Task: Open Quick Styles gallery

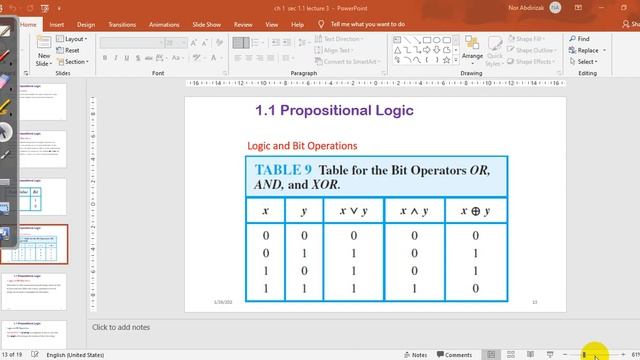Action: pos(495,51)
